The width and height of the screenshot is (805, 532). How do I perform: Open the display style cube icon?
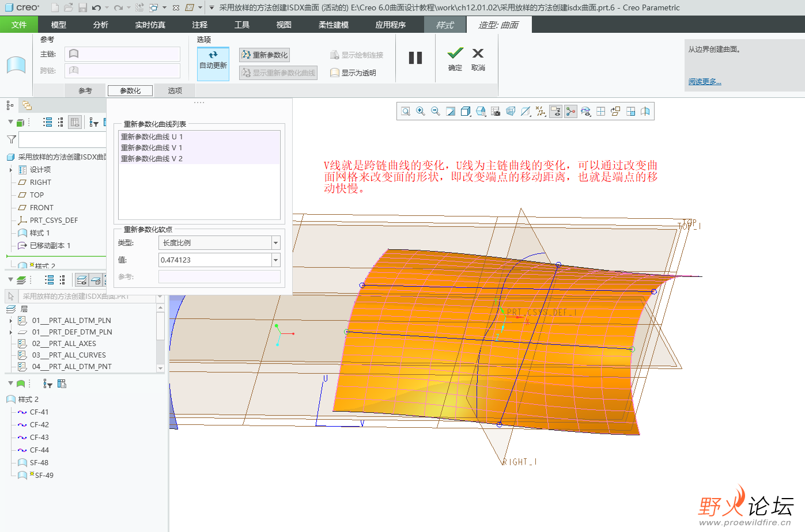[466, 112]
